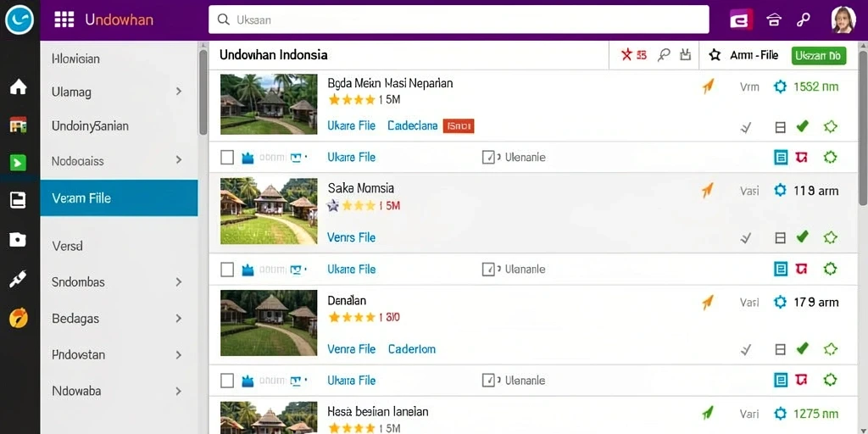Open Venrs File link under Saka Nomsia
Screen dimensions: 868x434
[352, 237]
